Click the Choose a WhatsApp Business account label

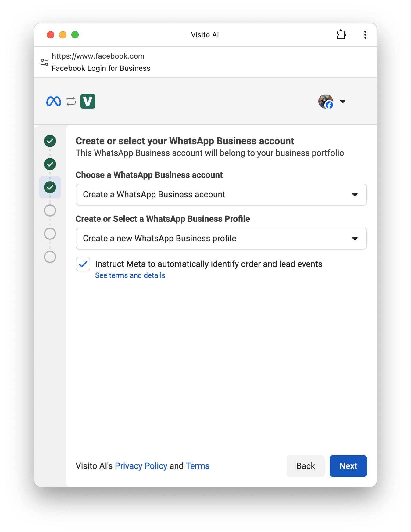[149, 175]
